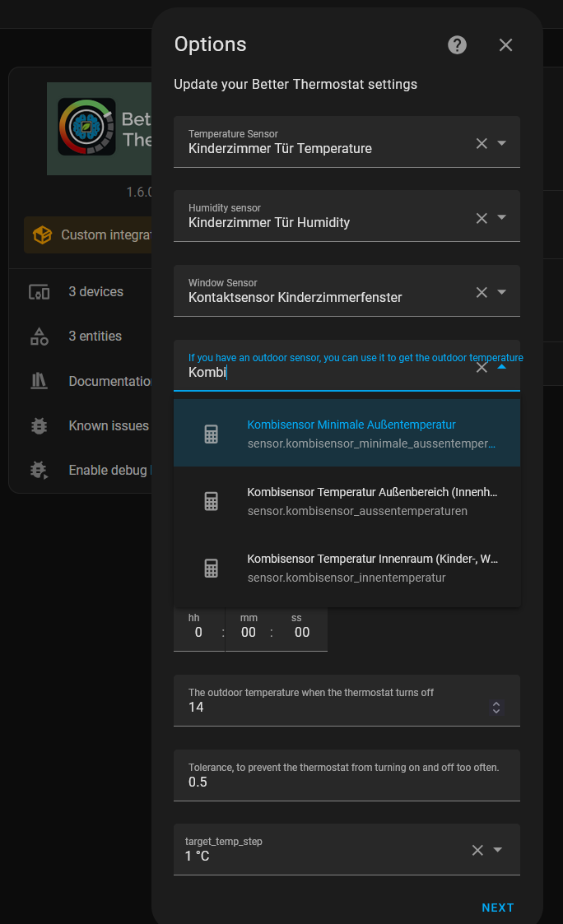Click the Enable debug bug icon
This screenshot has height=924, width=563.
pyautogui.click(x=39, y=469)
